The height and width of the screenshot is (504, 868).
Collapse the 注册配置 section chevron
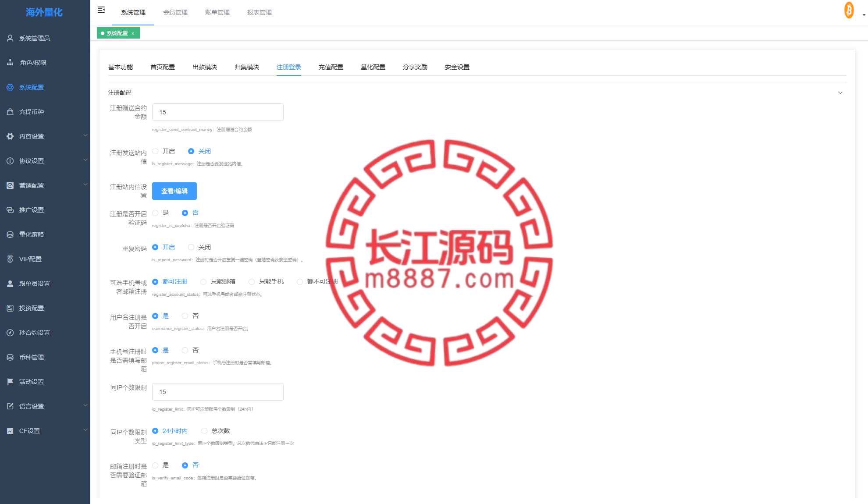(x=840, y=92)
